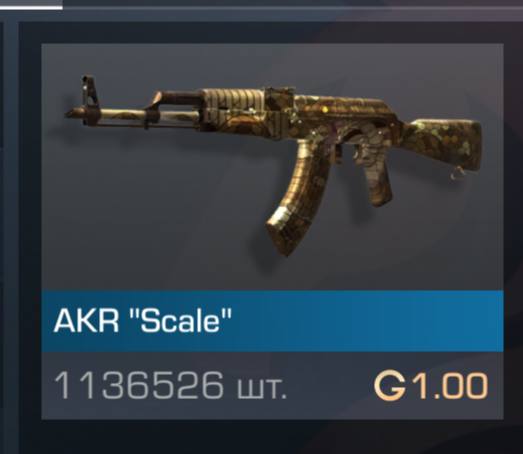
Task: Select the AKR "Scale" blue title bar
Action: tap(272, 321)
